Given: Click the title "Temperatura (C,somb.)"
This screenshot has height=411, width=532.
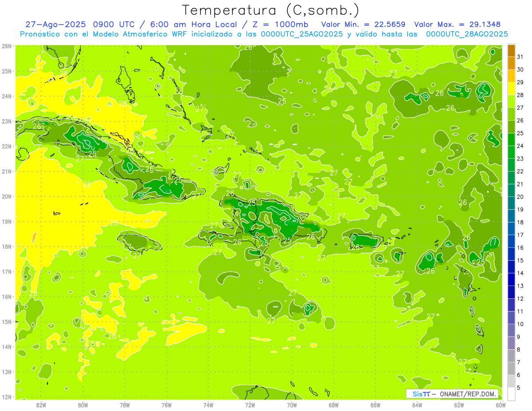Looking at the screenshot, I should tap(271, 10).
